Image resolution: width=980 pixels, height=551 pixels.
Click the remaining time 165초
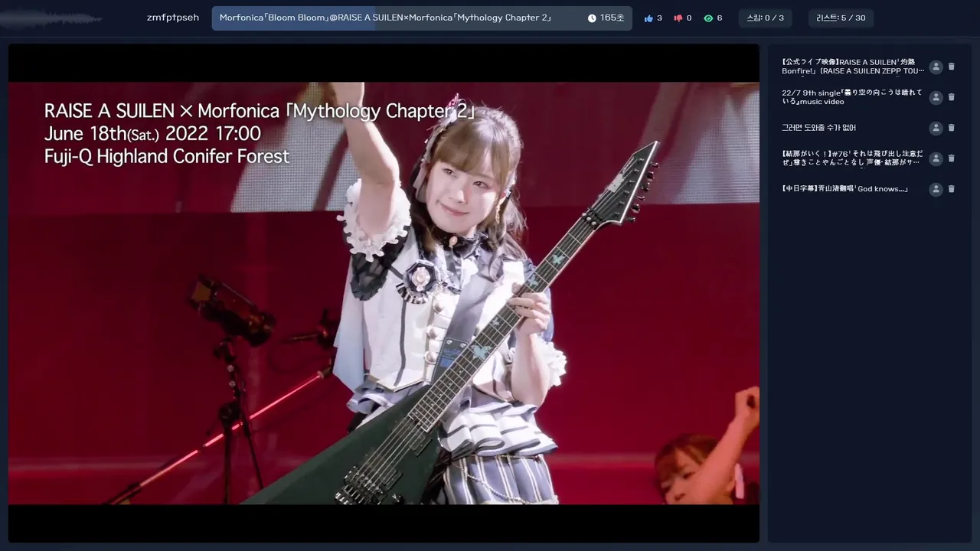(612, 18)
